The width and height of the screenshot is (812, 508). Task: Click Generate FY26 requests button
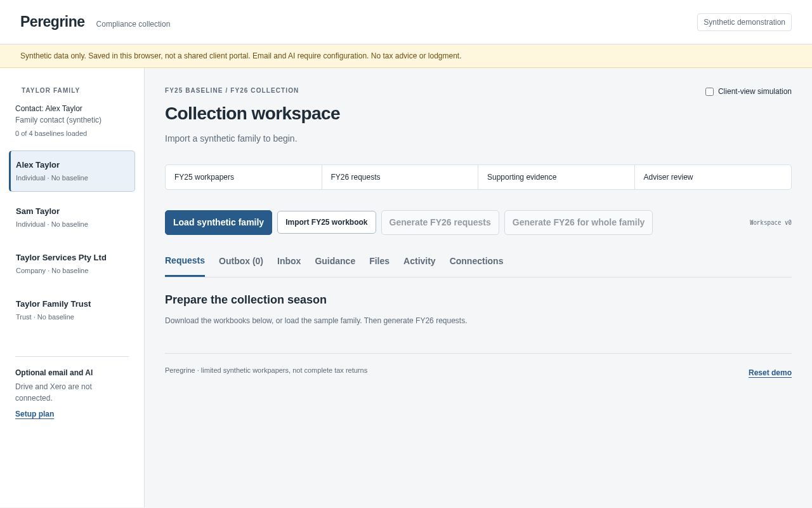coord(440,222)
